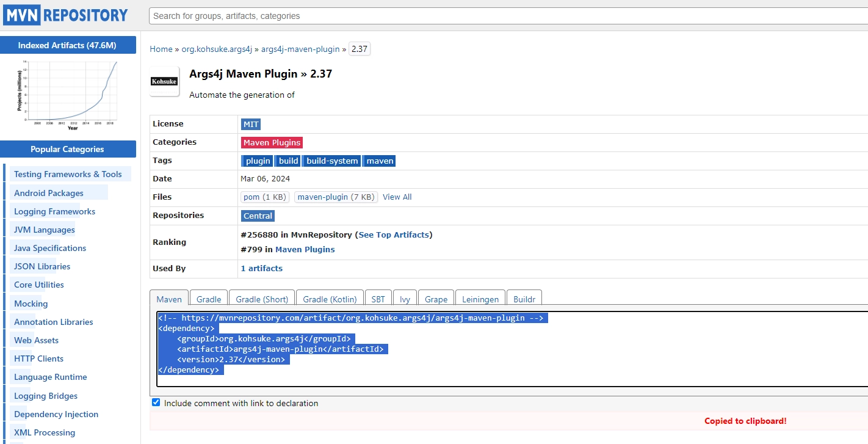Open Testing Frameworks & Tools category
The height and width of the screenshot is (444, 868).
tap(70, 174)
